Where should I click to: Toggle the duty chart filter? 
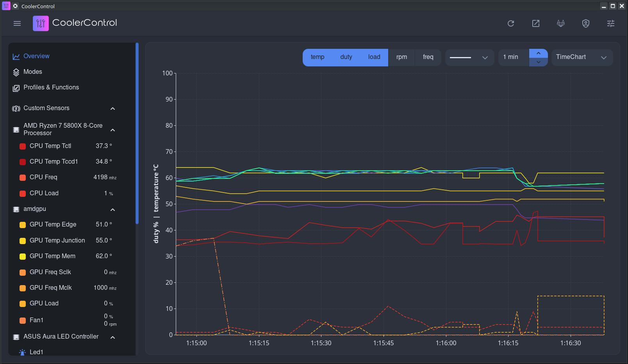coord(346,57)
